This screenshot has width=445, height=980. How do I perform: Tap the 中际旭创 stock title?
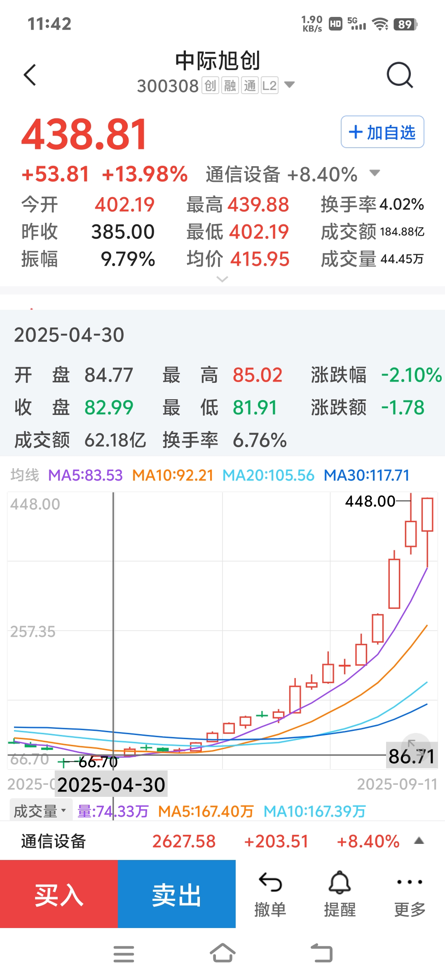click(x=218, y=61)
